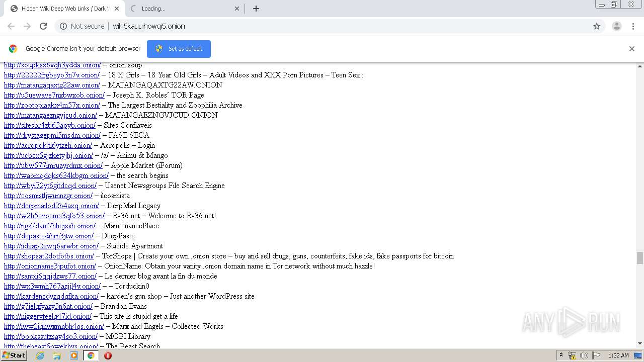Dismiss the default browser infobar
Screen dimensions: 644x362
[632, 49]
